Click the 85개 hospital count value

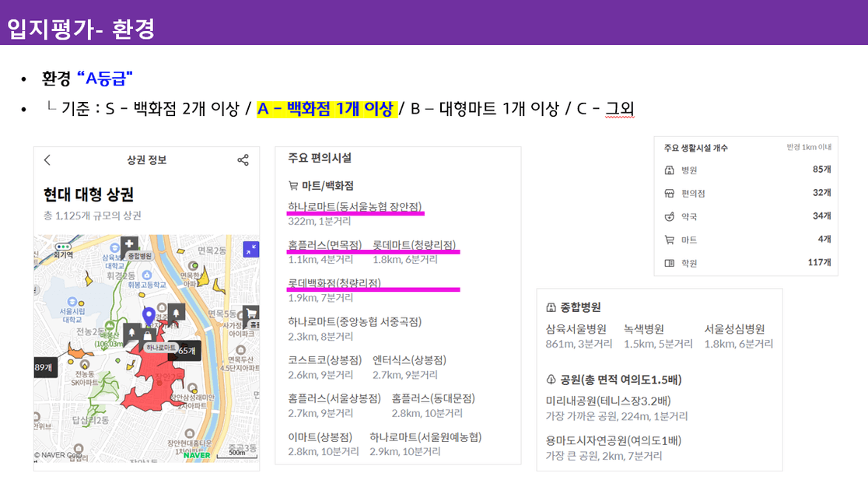coord(821,170)
